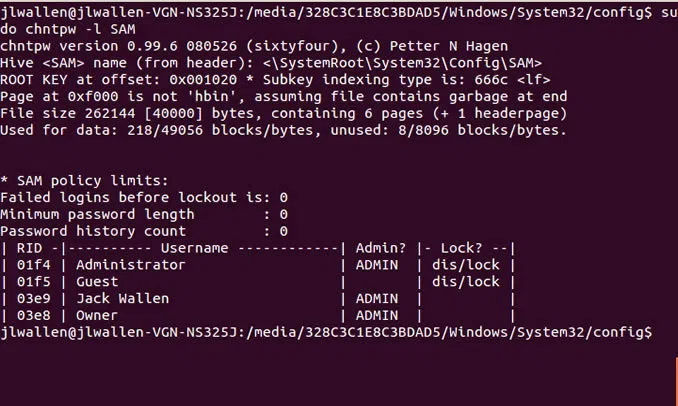The width and height of the screenshot is (678, 406).
Task: Click RID value 01f4
Action: [33, 265]
